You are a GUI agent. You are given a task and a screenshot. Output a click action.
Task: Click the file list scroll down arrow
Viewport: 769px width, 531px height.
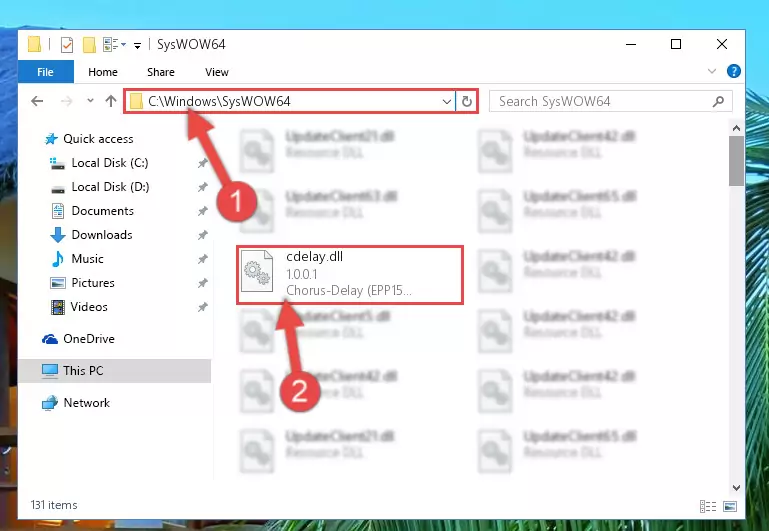(736, 487)
